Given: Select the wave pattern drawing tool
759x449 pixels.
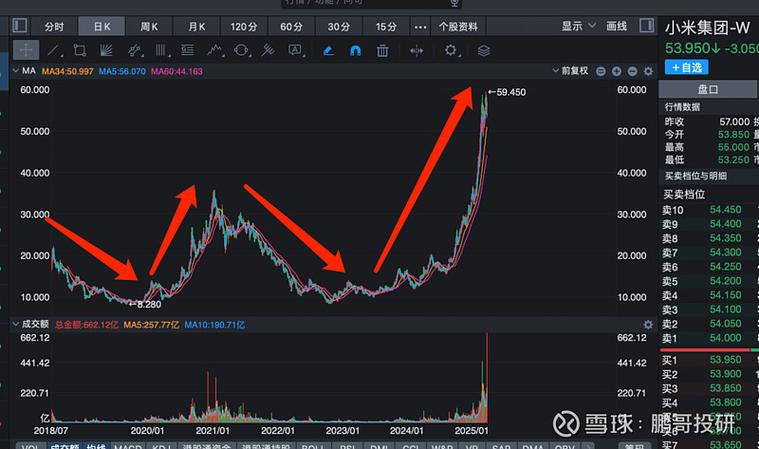Looking at the screenshot, I should click(214, 50).
